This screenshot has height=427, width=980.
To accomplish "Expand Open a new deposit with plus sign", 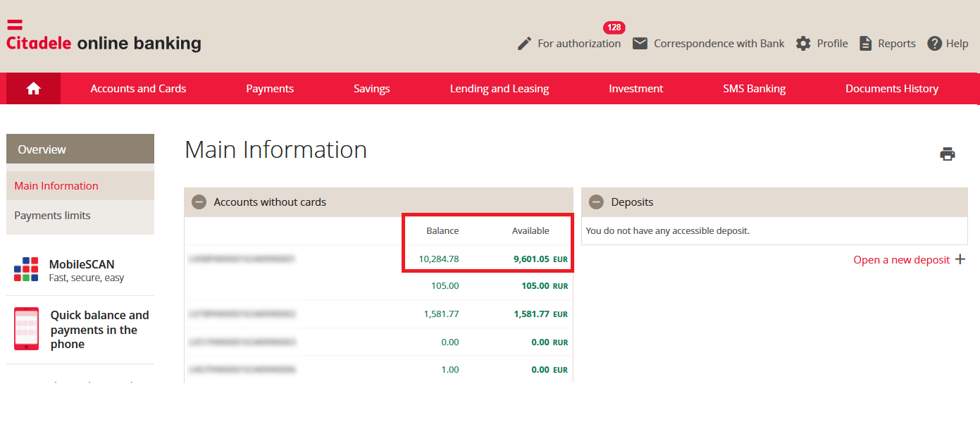I will click(x=961, y=259).
